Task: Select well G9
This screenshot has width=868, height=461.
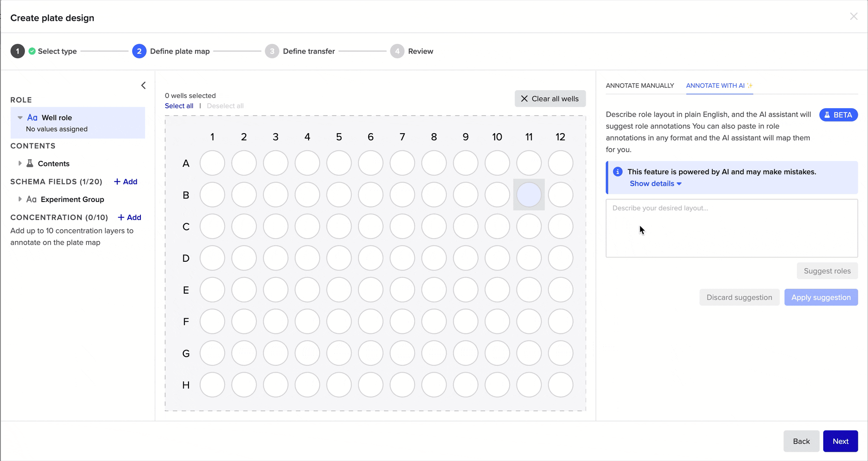Action: click(466, 353)
